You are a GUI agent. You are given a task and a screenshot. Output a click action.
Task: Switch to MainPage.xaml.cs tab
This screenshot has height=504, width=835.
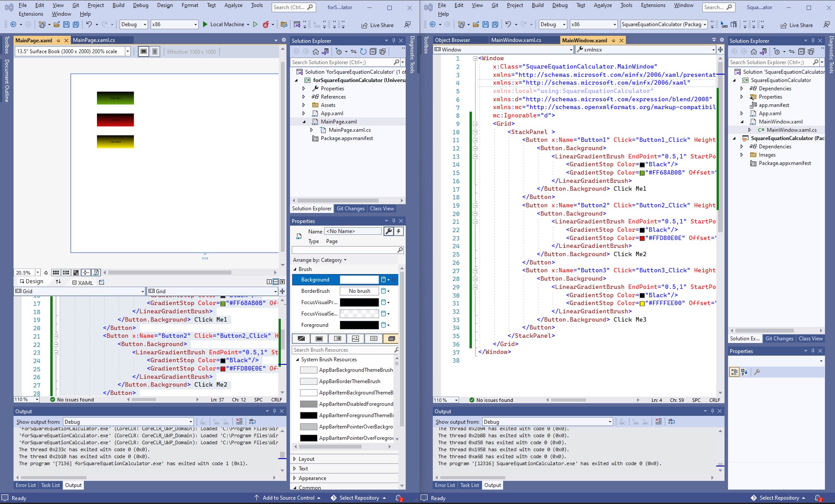tap(94, 40)
